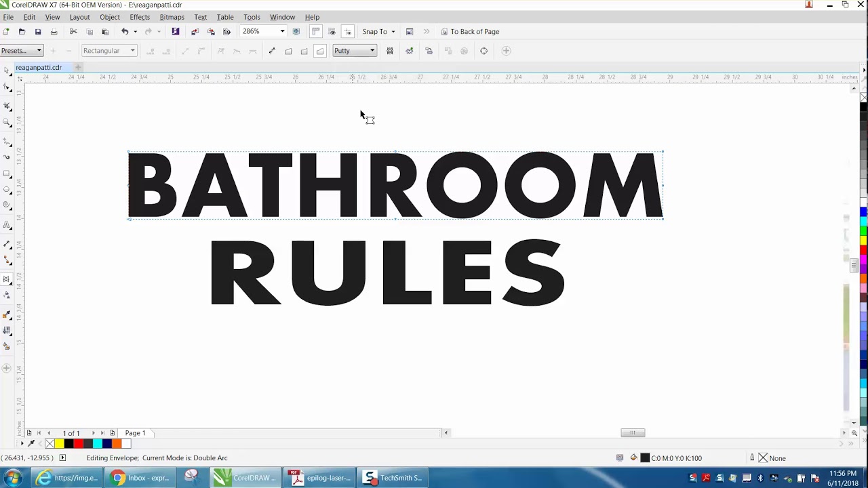Screen dimensions: 868x488
Task: Open the File menu
Action: [x=8, y=17]
